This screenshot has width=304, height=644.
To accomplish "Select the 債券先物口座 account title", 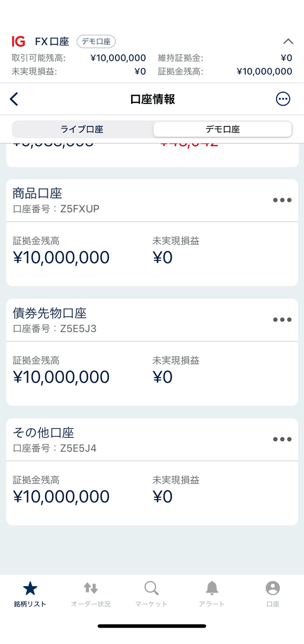I will [x=50, y=313].
